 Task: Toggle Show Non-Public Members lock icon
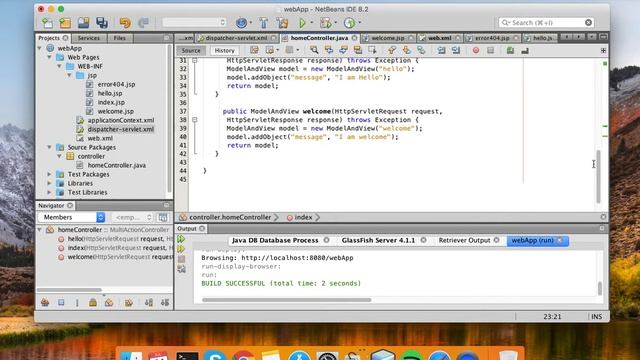[93, 302]
